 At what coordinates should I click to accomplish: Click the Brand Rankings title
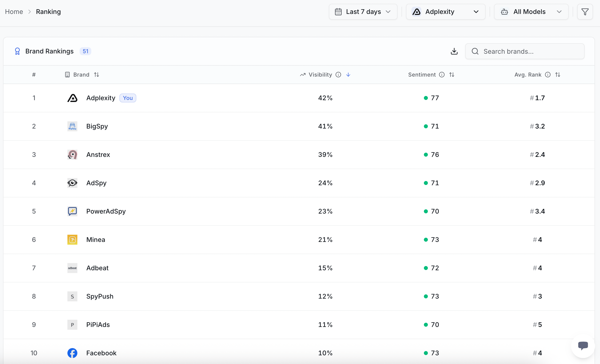[50, 51]
